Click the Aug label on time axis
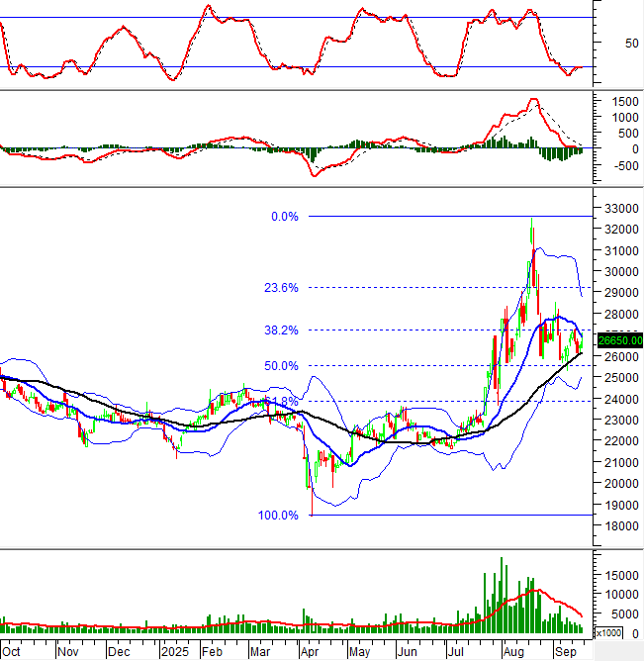 click(x=513, y=652)
